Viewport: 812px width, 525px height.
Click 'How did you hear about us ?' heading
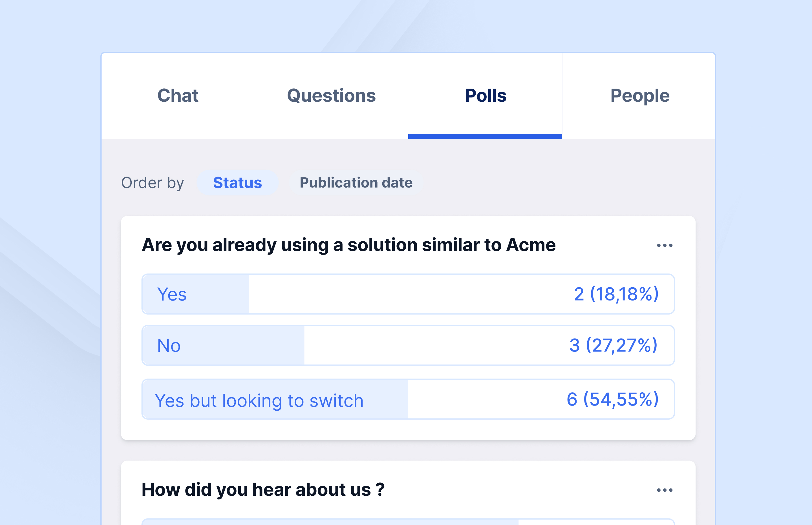point(263,490)
